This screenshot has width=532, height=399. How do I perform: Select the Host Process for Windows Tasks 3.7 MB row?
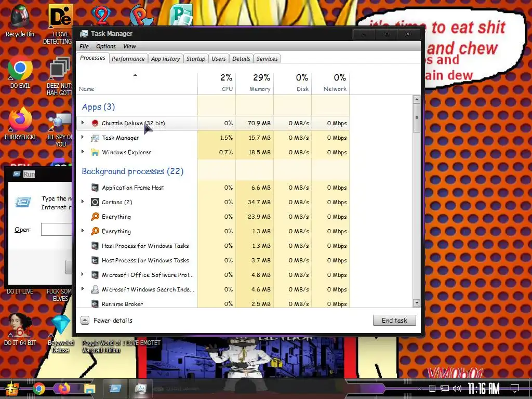click(x=213, y=260)
